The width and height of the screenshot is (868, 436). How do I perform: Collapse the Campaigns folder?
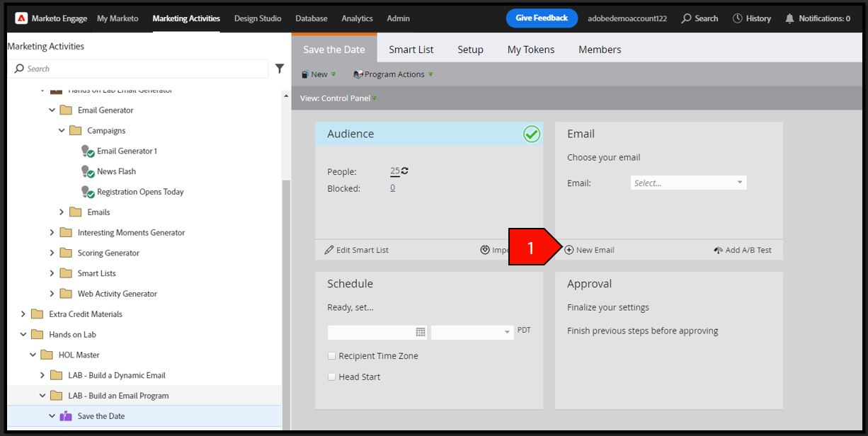[62, 130]
